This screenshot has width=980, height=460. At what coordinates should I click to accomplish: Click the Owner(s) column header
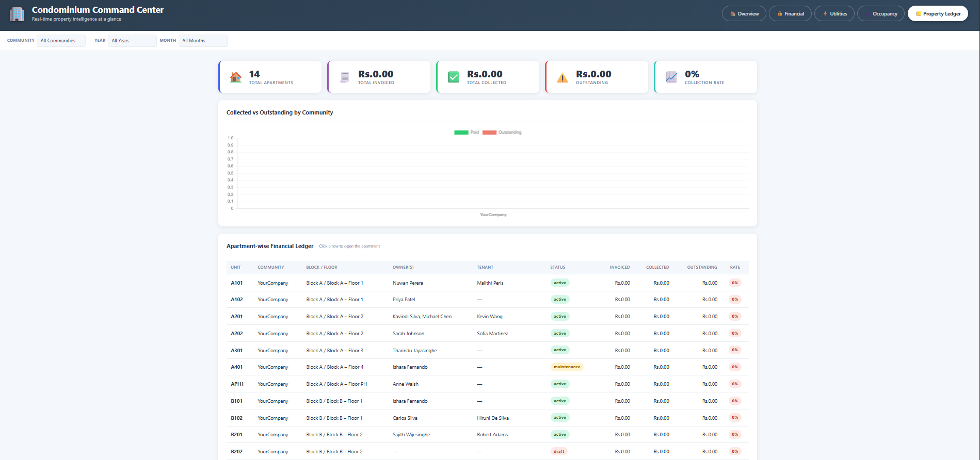click(403, 267)
